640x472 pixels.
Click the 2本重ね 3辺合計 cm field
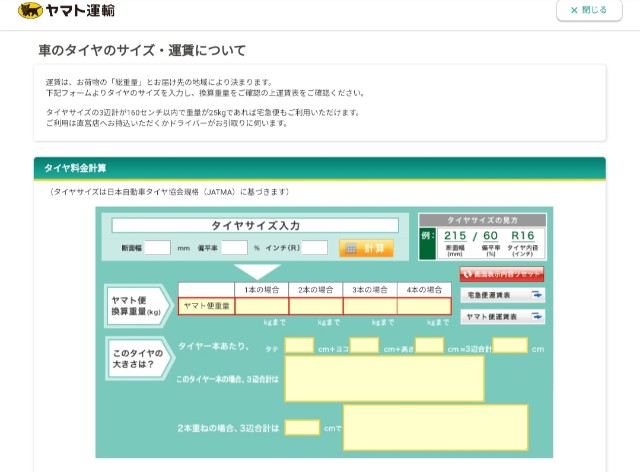(x=302, y=427)
